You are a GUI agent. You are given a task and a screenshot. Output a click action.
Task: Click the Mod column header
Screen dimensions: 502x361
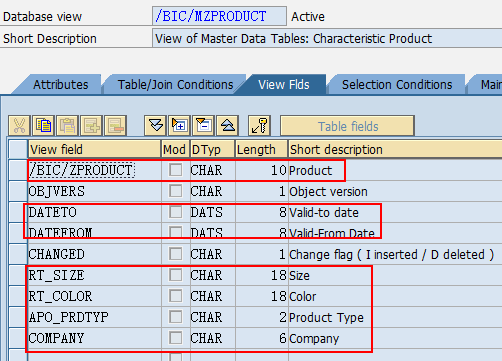coord(175,149)
